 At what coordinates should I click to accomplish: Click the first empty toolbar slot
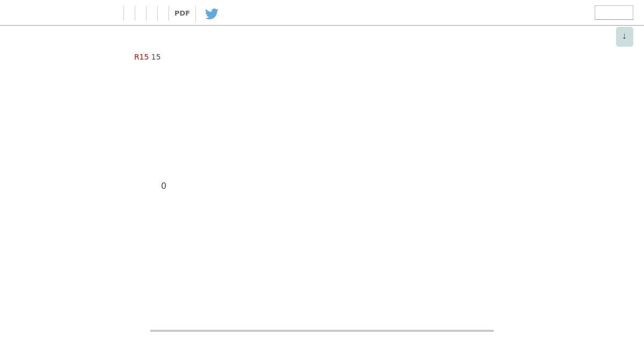click(129, 13)
